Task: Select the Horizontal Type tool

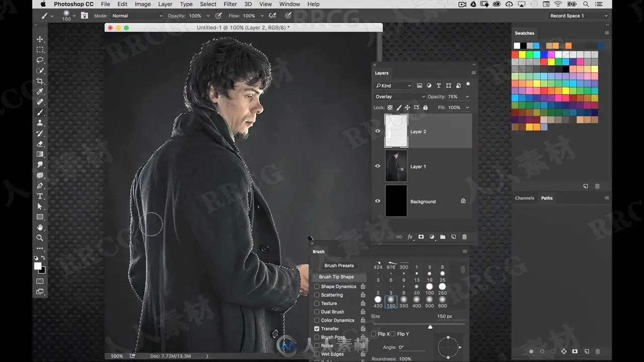Action: (x=40, y=196)
